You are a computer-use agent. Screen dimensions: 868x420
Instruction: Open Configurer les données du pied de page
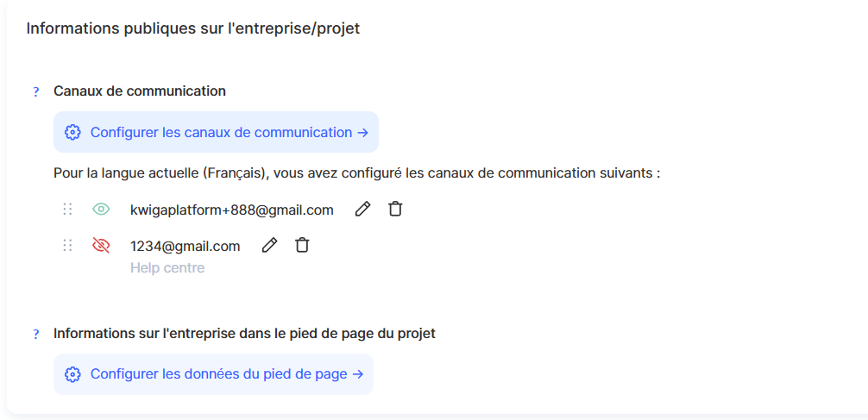[x=226, y=374]
